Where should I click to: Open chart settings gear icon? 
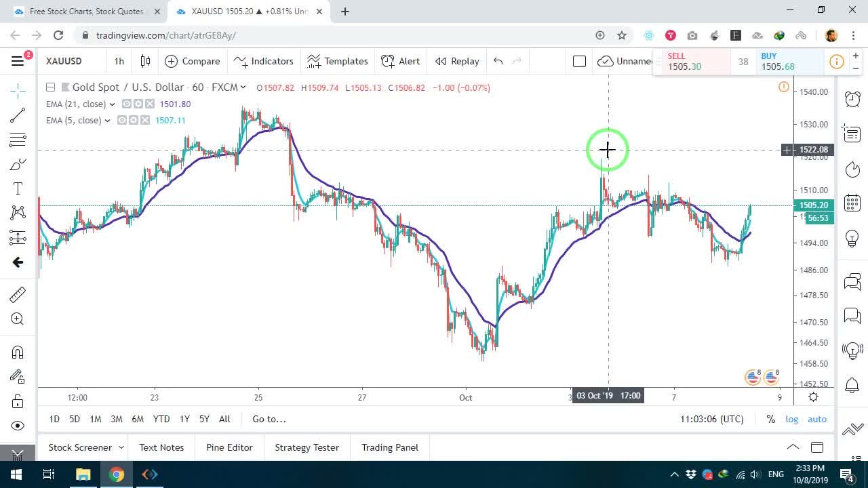coord(813,397)
